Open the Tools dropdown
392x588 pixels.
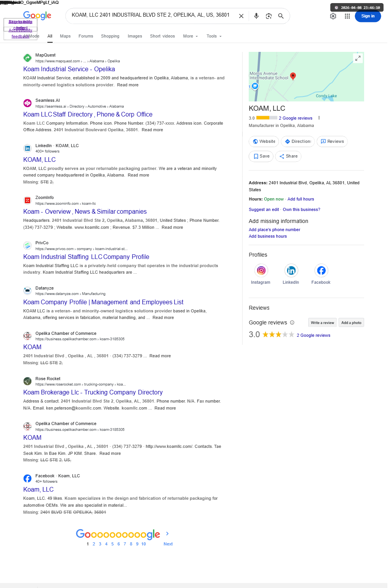(214, 36)
